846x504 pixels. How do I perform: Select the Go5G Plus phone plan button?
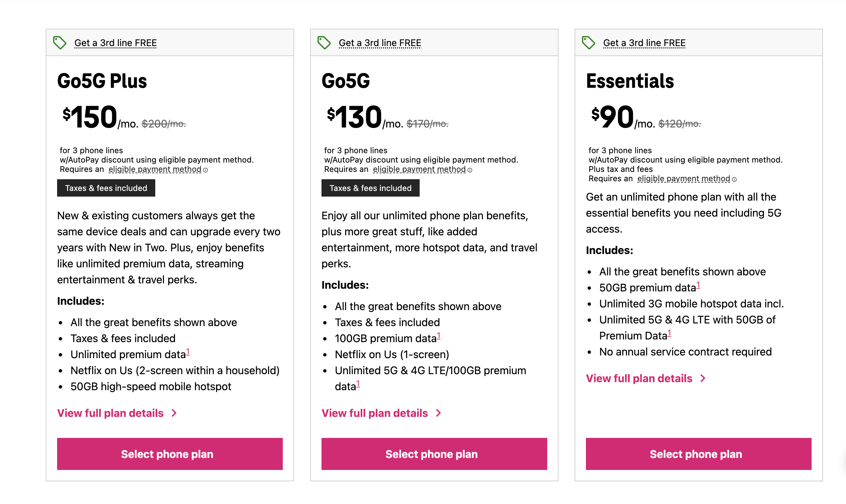[167, 454]
